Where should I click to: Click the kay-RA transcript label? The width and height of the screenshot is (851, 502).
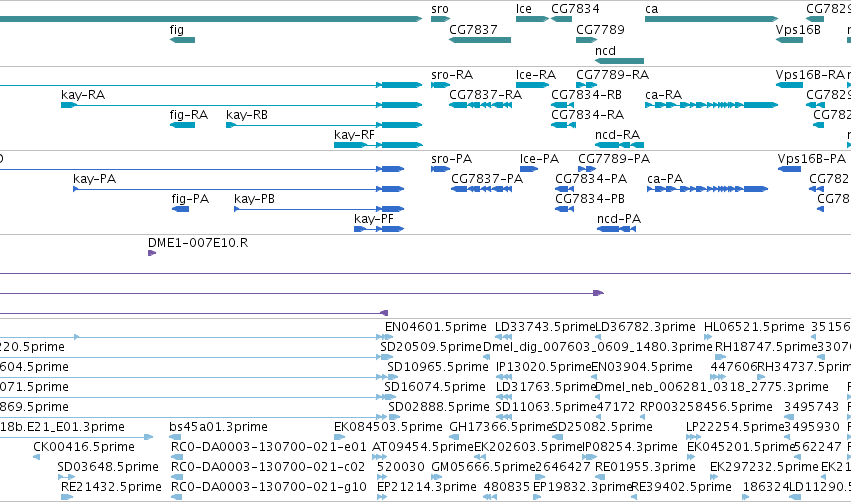83,95
